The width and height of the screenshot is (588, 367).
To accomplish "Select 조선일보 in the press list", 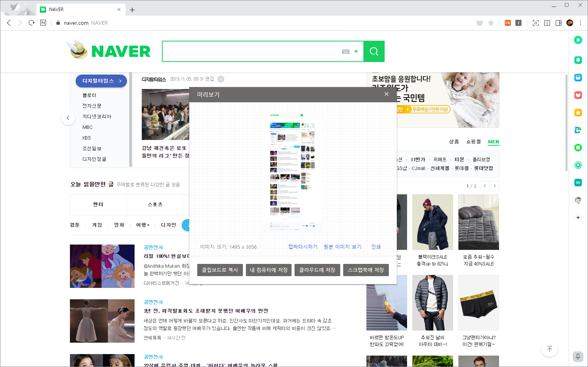I will pyautogui.click(x=92, y=148).
